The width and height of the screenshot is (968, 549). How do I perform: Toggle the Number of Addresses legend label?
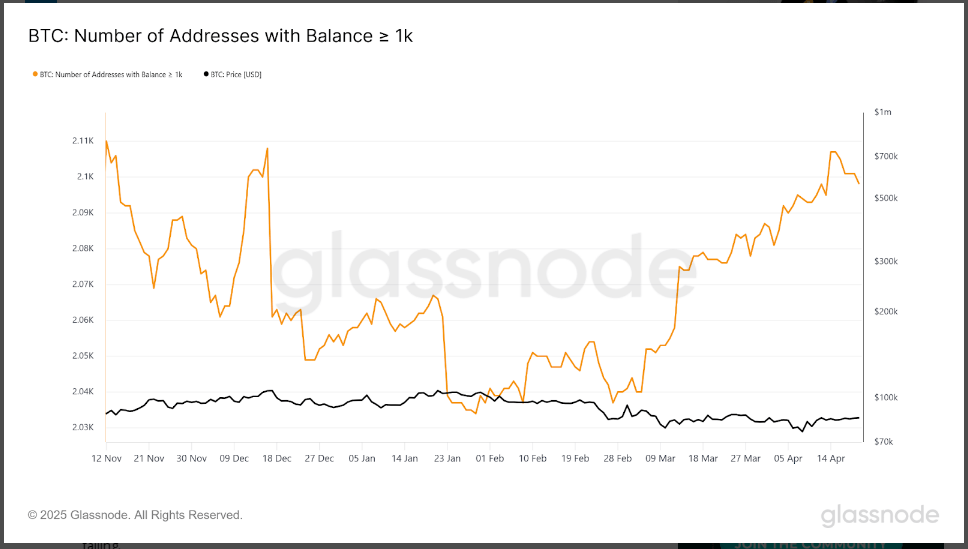click(111, 74)
